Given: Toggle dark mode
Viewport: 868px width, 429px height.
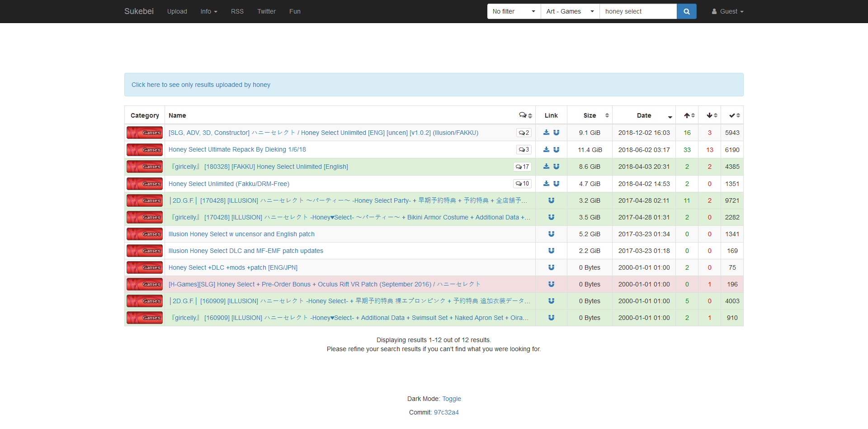Looking at the screenshot, I should (x=451, y=399).
